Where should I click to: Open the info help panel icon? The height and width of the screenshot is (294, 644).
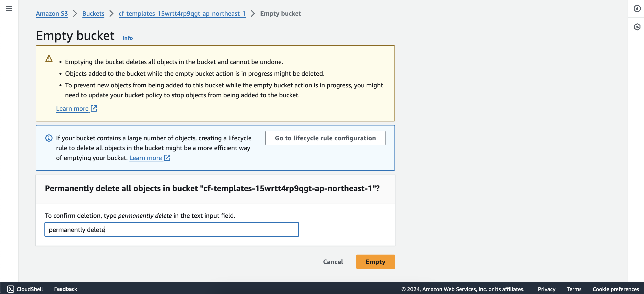pos(637,9)
